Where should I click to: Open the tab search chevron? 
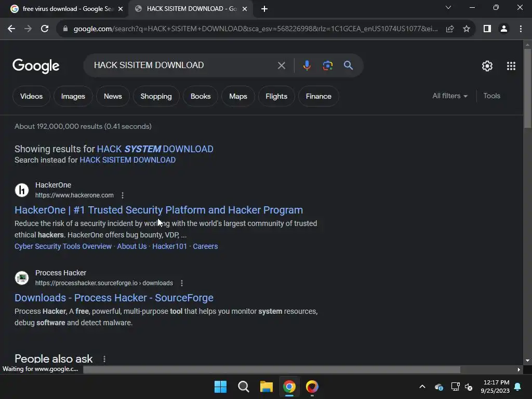coord(448,7)
